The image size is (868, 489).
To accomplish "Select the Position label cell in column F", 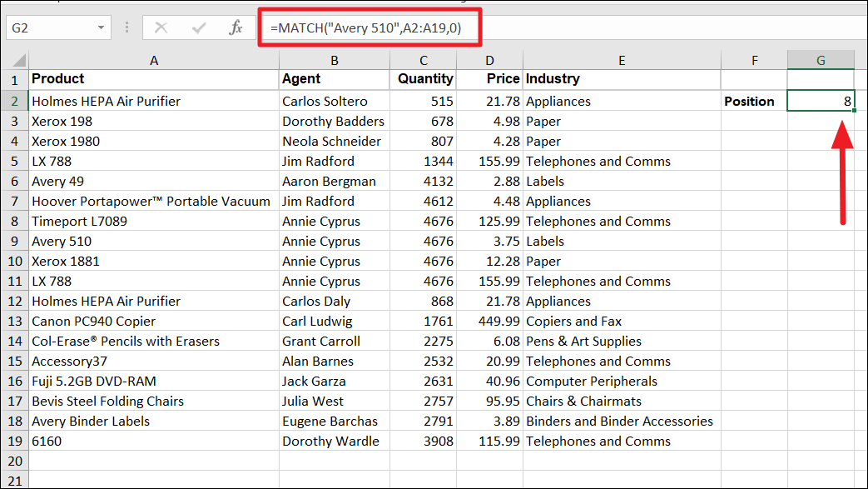I will tap(754, 101).
